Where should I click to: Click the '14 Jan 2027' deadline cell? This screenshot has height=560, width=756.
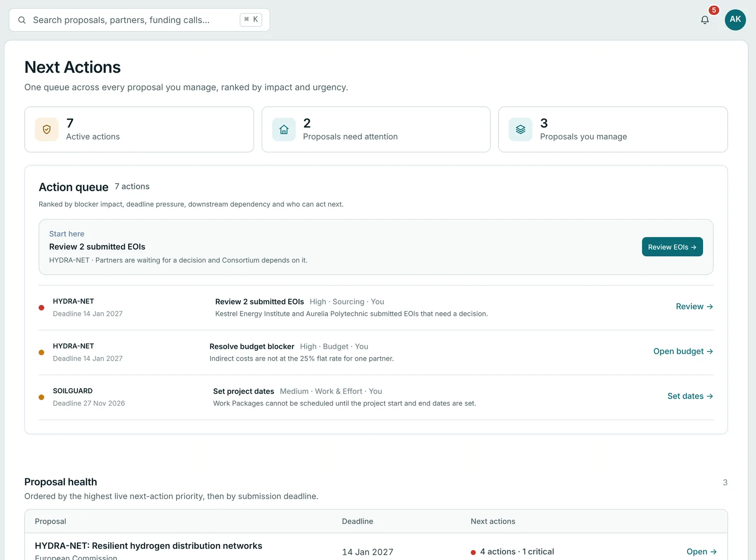tap(368, 552)
